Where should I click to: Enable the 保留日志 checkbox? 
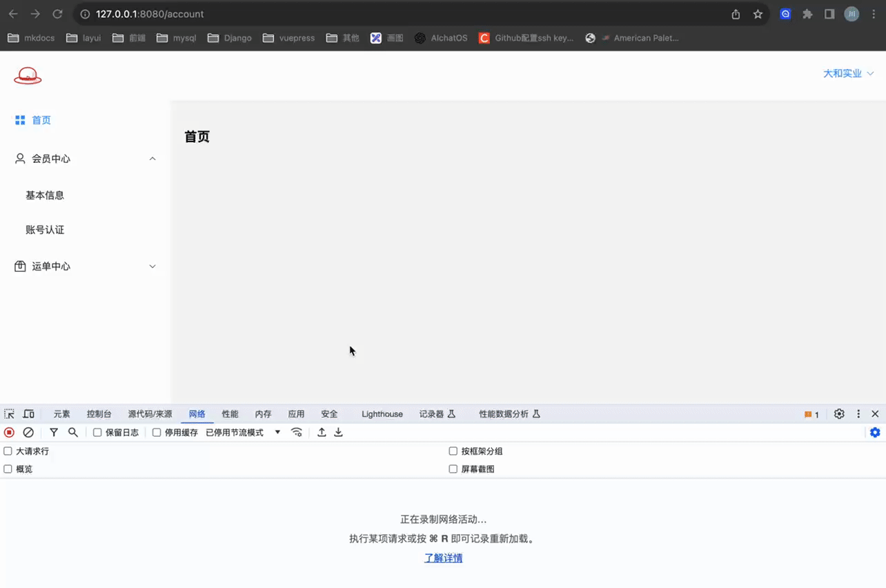[x=98, y=433]
